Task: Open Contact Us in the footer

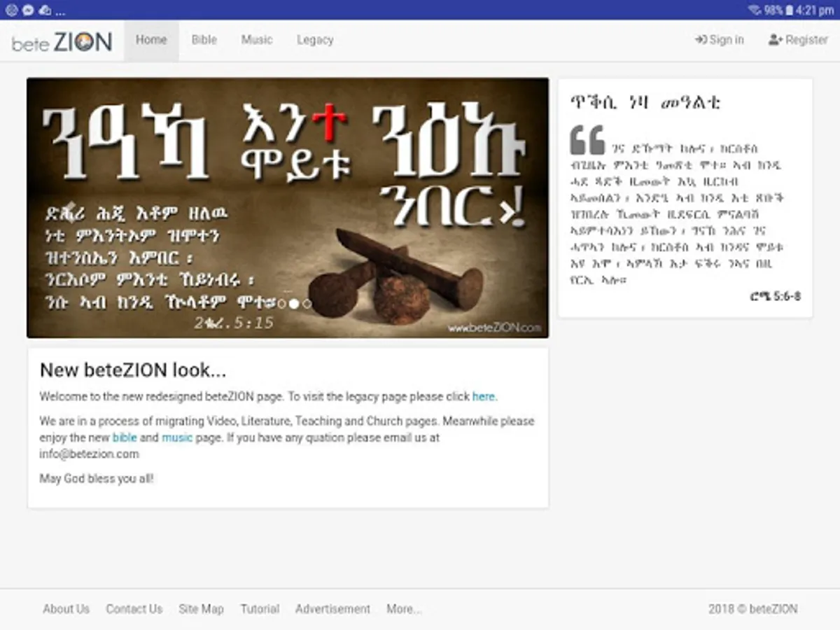Action: pos(134,609)
